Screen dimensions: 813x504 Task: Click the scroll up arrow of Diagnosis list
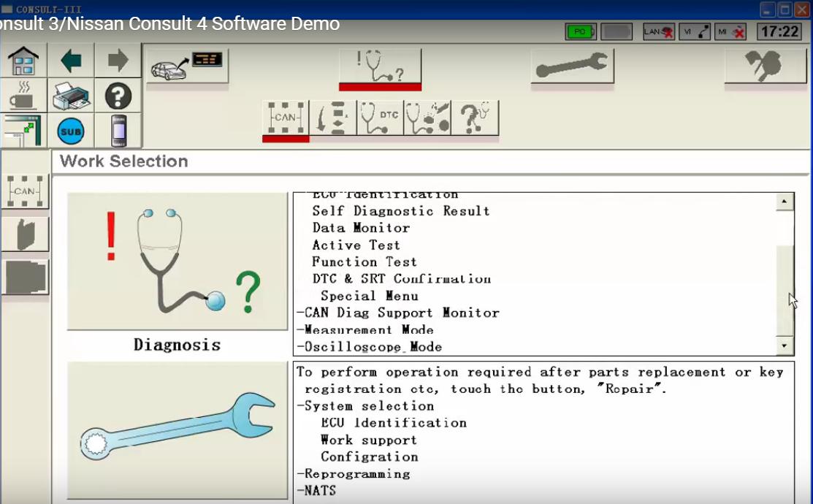785,202
